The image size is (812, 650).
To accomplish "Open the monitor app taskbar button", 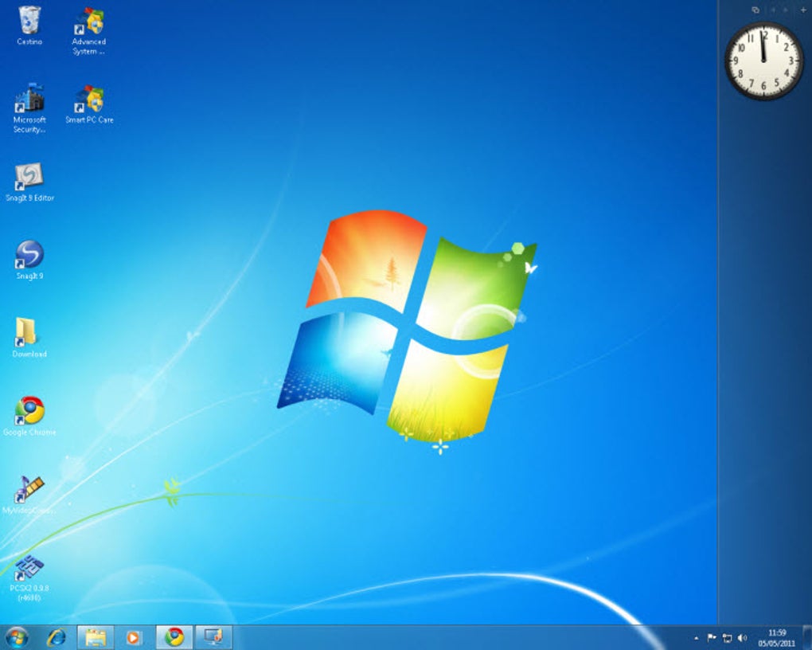I will (213, 637).
